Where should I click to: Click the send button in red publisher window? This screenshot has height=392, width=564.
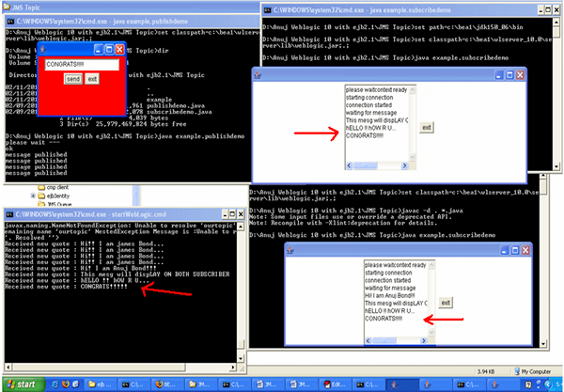pos(73,80)
